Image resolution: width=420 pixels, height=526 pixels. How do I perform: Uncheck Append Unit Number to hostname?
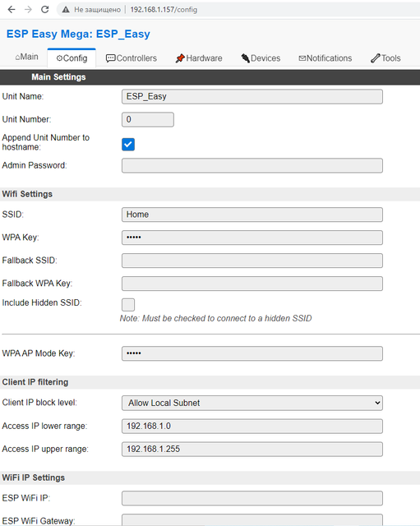pyautogui.click(x=128, y=145)
